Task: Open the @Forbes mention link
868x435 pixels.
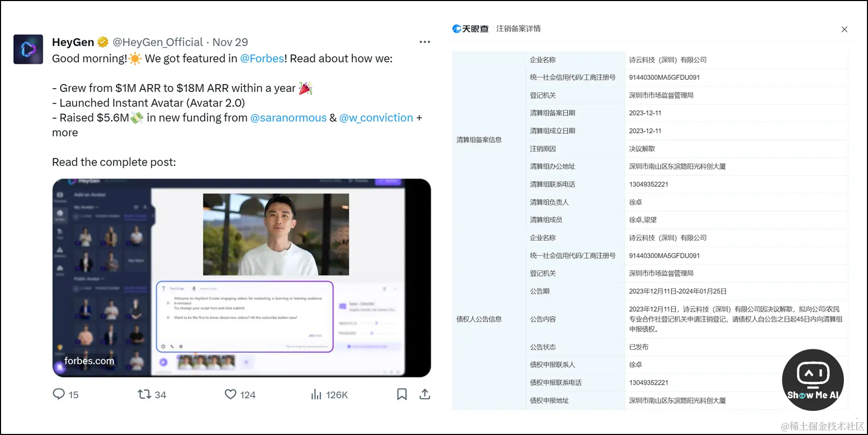Action: [262, 58]
